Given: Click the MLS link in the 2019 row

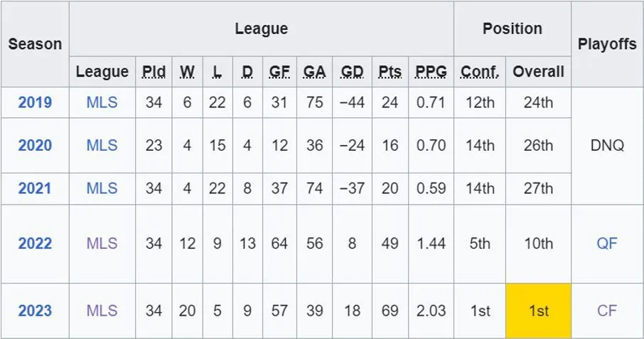Looking at the screenshot, I should pyautogui.click(x=102, y=102).
